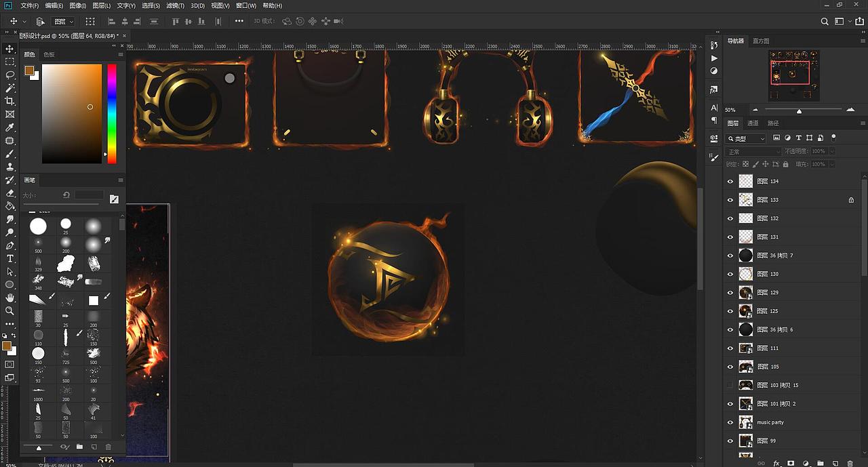This screenshot has width=868, height=467.
Task: Click create new layer icon
Action: click(x=835, y=464)
